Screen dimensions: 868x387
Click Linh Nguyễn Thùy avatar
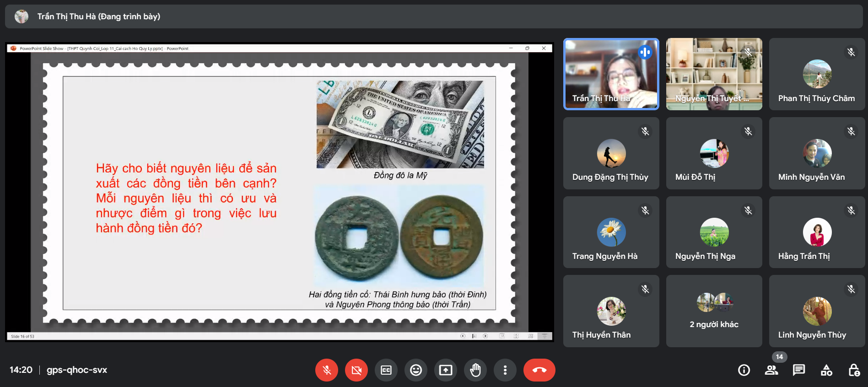pyautogui.click(x=817, y=311)
